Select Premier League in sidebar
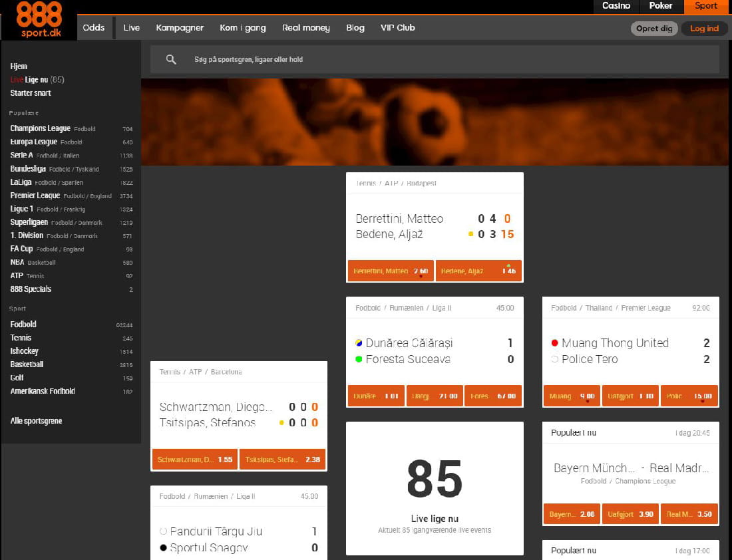Screen dimensions: 732x560 tap(71, 196)
